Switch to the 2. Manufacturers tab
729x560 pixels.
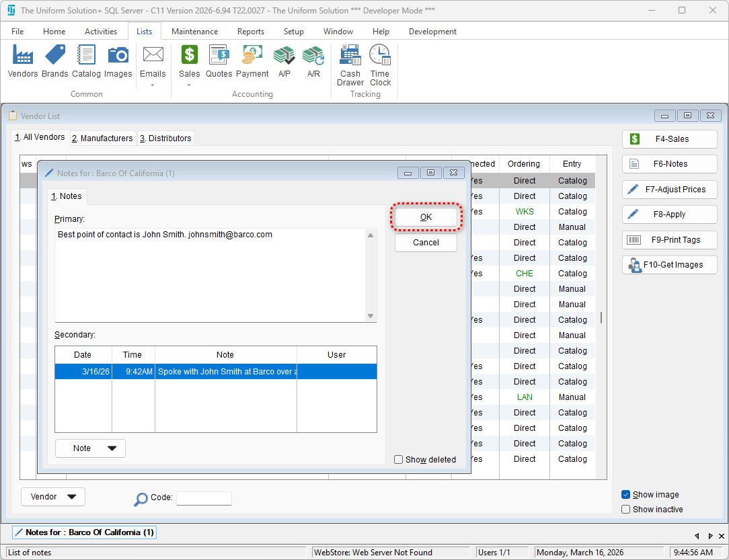pyautogui.click(x=103, y=138)
